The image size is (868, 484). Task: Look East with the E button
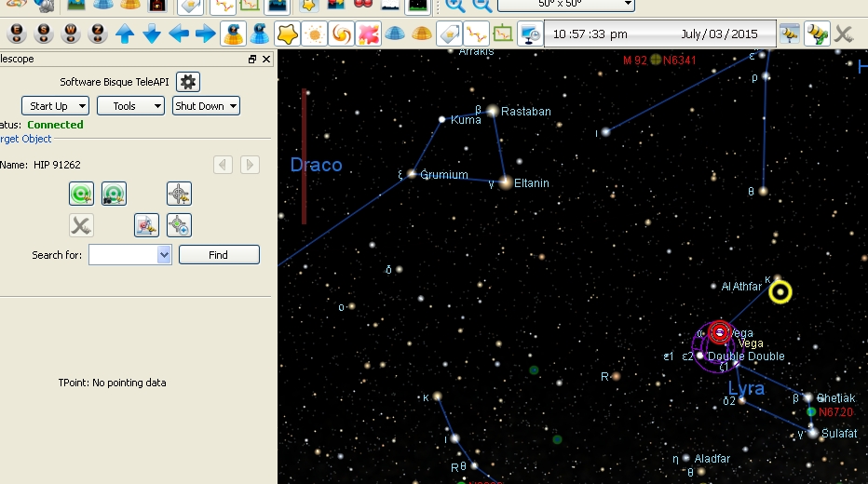[17, 34]
